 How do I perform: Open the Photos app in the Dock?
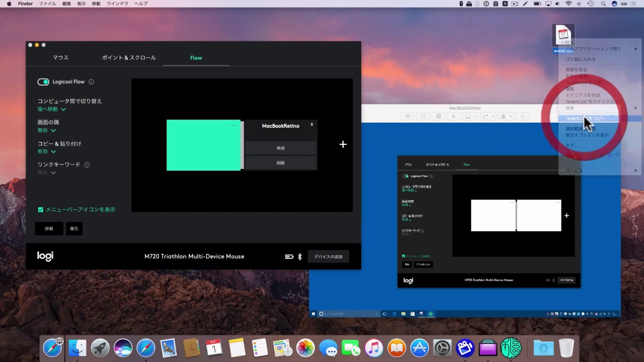305,347
